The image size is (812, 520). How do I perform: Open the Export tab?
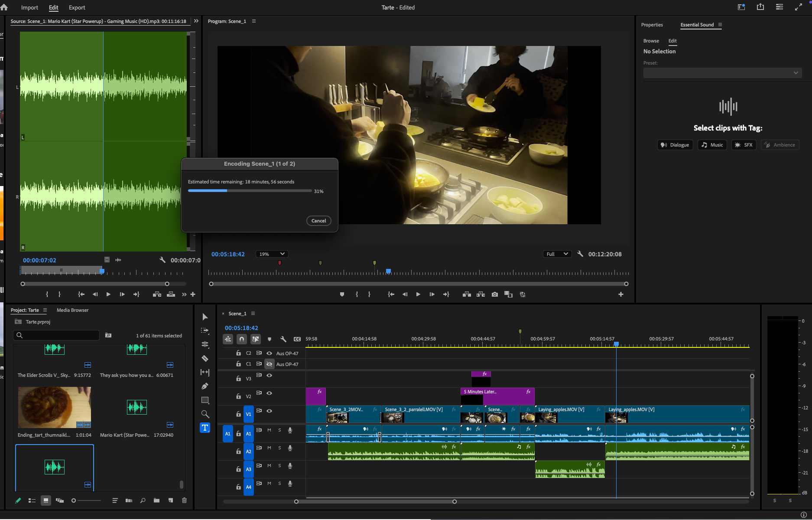[x=77, y=7]
